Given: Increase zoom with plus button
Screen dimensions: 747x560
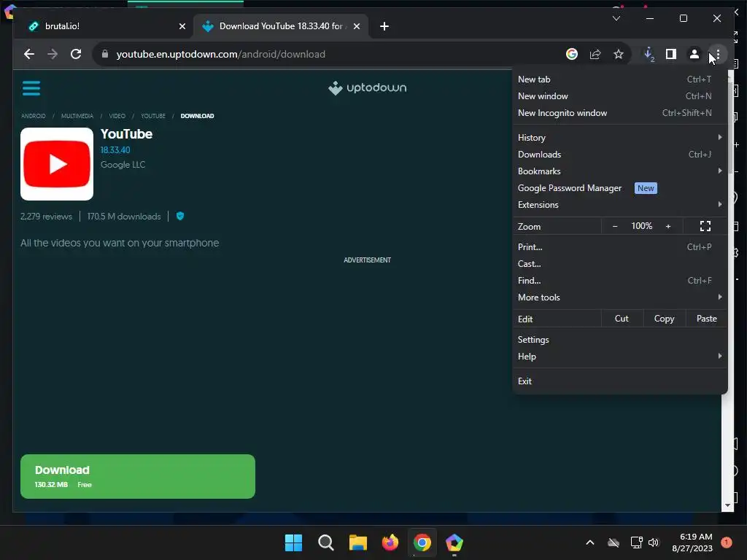Looking at the screenshot, I should click(668, 226).
